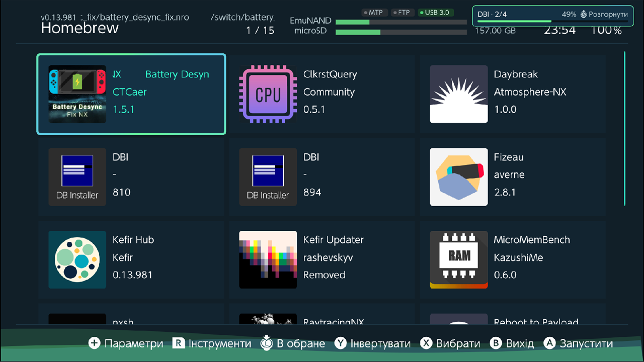644x362 pixels.
Task: Open Інструменти tools label
Action: (220, 344)
